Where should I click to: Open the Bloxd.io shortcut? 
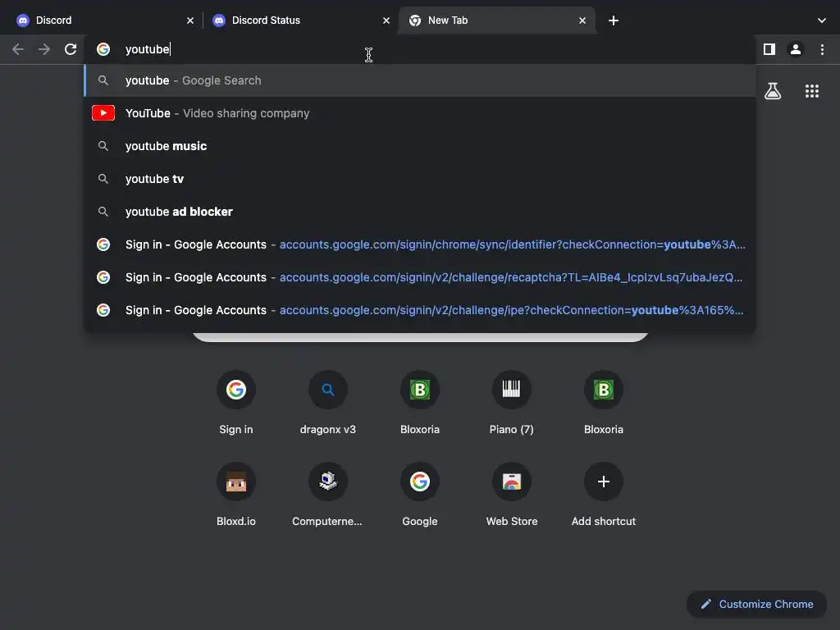pyautogui.click(x=235, y=495)
